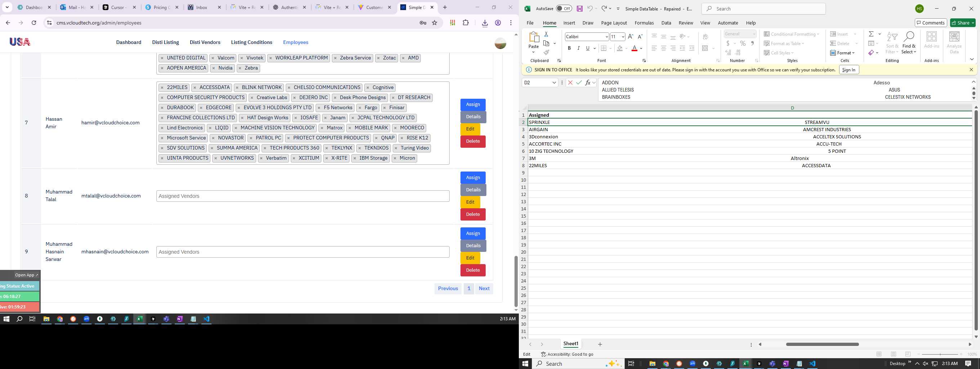Open Find & Select dropdown
Image resolution: width=980 pixels, height=369 pixels.
(908, 43)
